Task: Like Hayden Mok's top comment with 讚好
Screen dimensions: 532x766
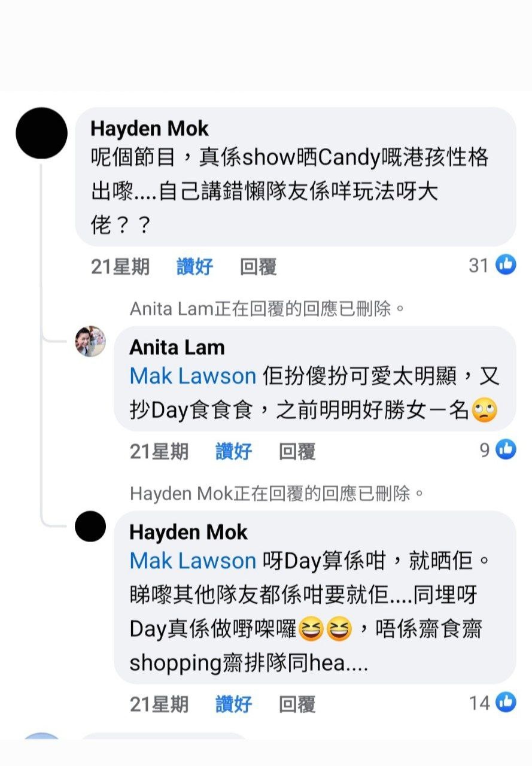Action: coord(195,266)
